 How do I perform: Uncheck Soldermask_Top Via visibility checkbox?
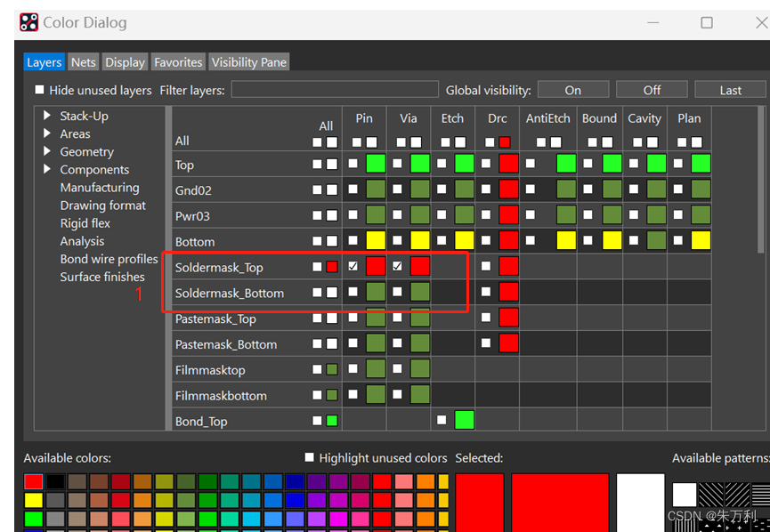click(x=397, y=266)
